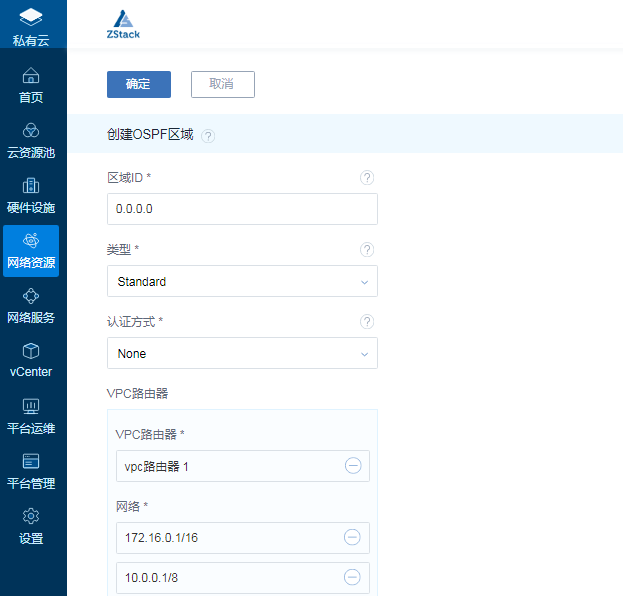Show help tooltip for 认证方式
Screen dimensions: 623x596
click(x=367, y=321)
